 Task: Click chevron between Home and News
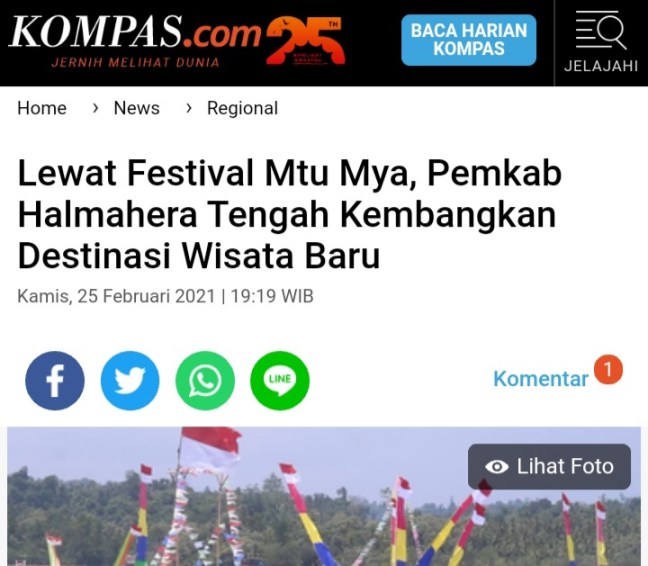click(x=95, y=108)
